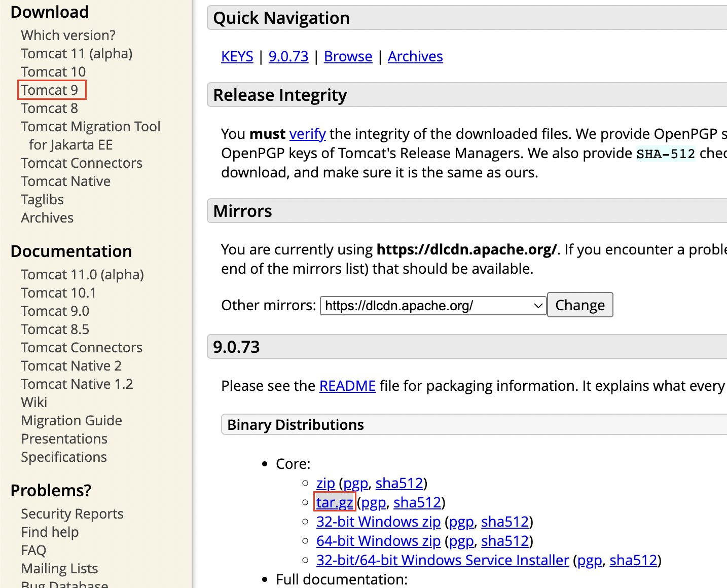Open the Tomcat 9 download link
727x588 pixels.
pyautogui.click(x=50, y=90)
